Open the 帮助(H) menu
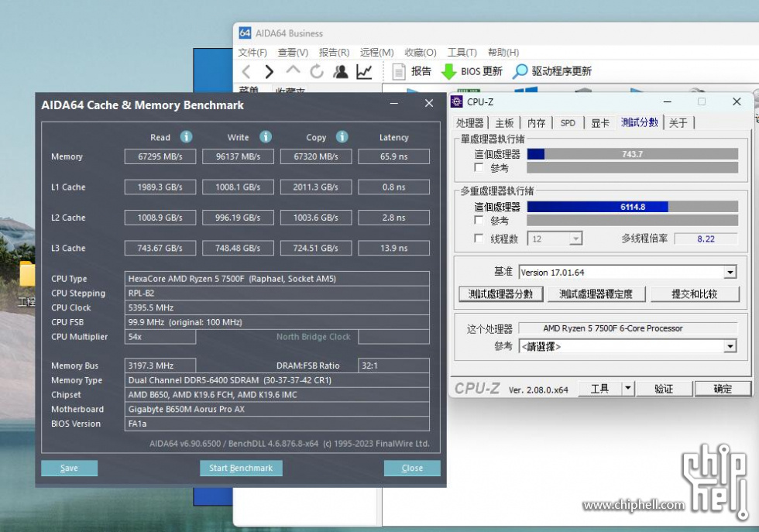This screenshot has width=759, height=532. coord(503,53)
